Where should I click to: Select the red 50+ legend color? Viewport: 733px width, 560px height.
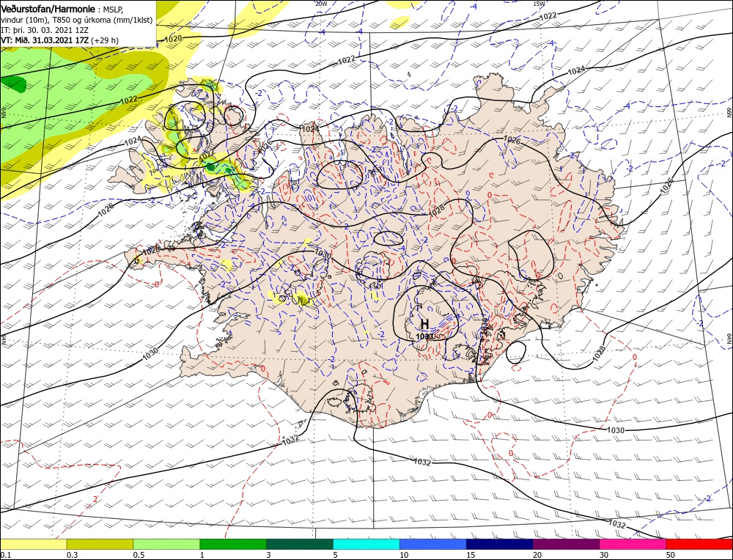[x=699, y=544]
